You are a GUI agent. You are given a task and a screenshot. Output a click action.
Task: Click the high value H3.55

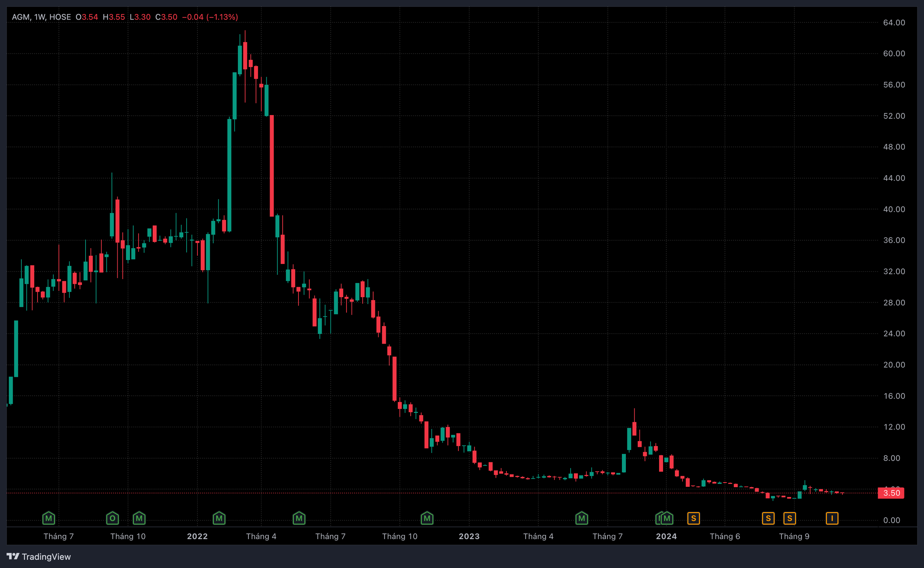pos(114,17)
